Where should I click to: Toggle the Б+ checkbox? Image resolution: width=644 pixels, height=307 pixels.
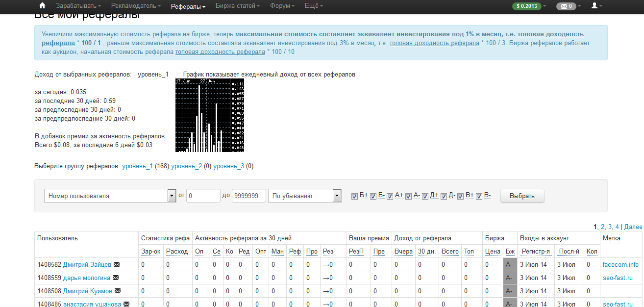pyautogui.click(x=354, y=196)
